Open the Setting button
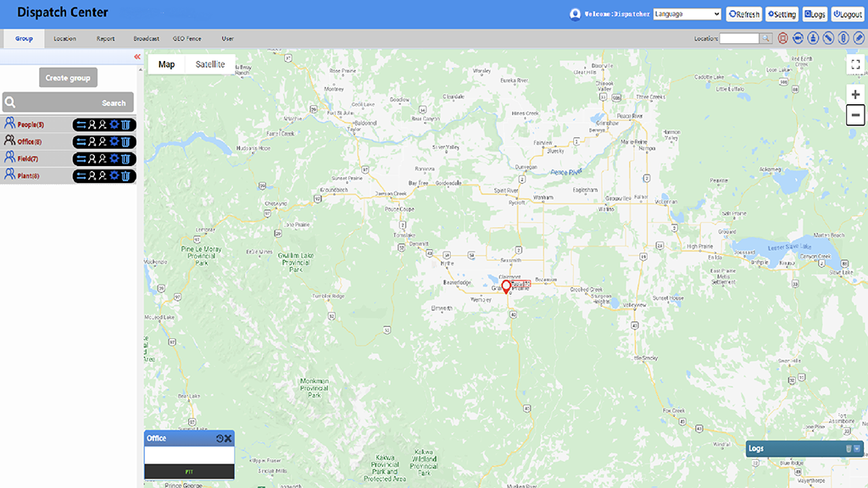Viewport: 868px width, 488px height. (782, 14)
